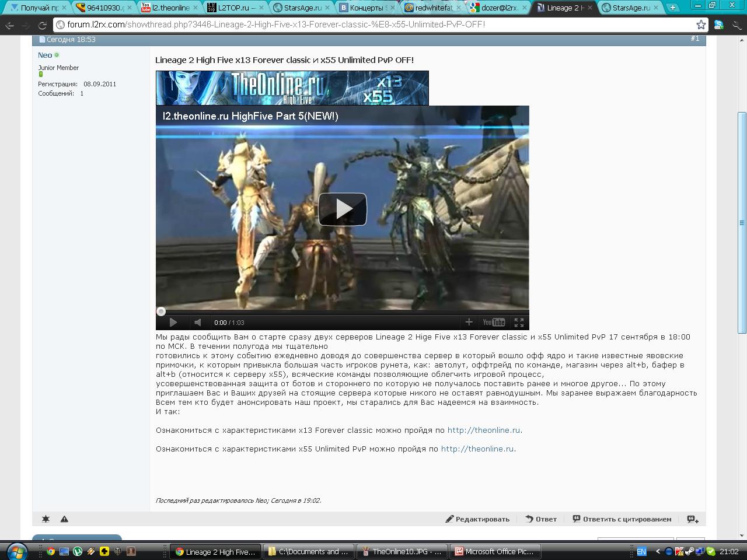Open the first StarsAge.ru tab
This screenshot has width=747, height=560.
coord(300,8)
